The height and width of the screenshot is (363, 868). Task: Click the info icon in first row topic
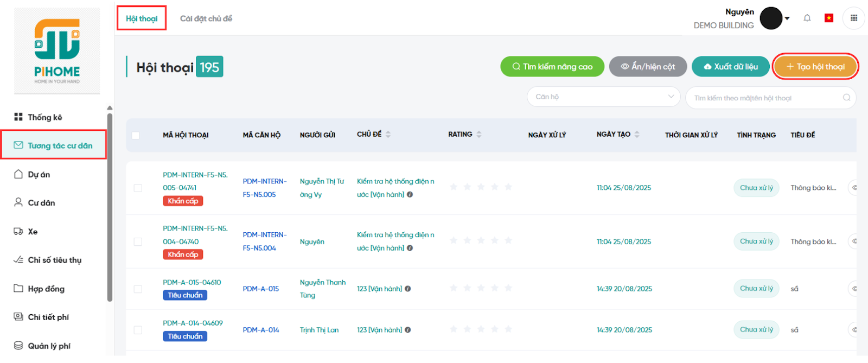(410, 194)
